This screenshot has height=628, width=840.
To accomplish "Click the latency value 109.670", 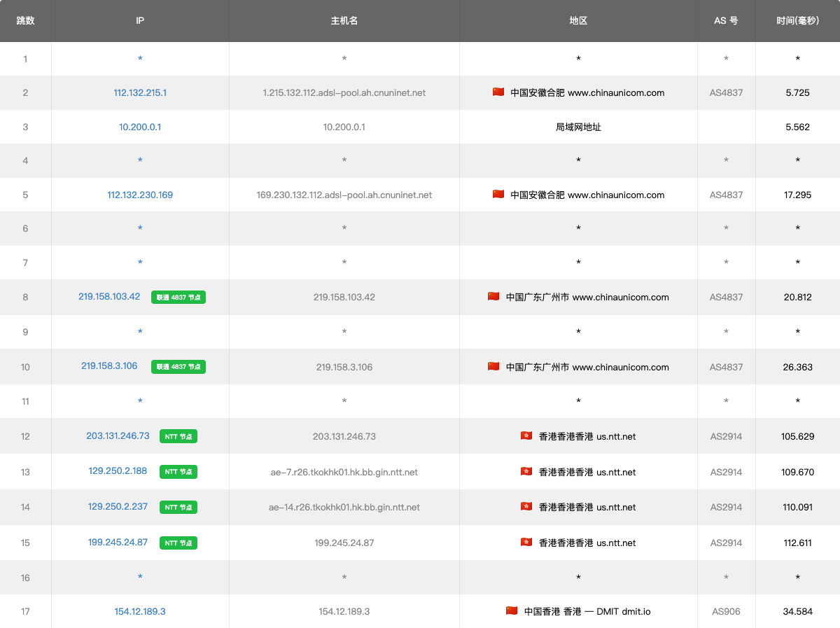I will click(798, 472).
